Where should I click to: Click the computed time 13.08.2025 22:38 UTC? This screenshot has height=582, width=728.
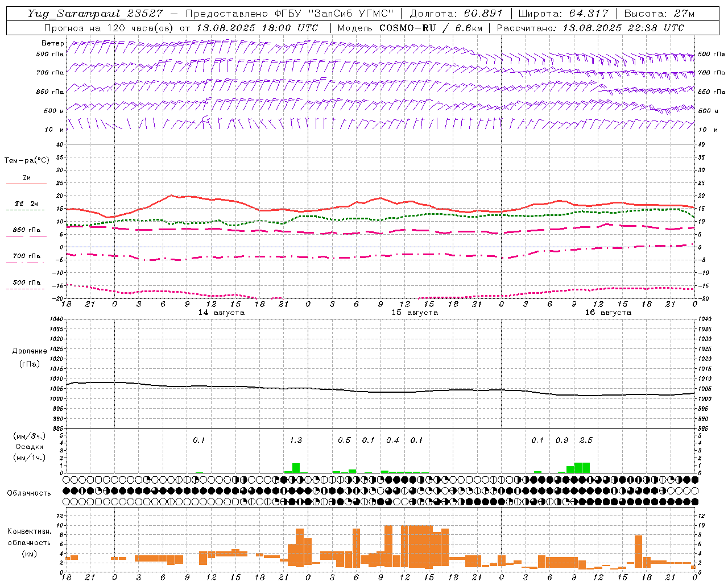click(x=623, y=28)
